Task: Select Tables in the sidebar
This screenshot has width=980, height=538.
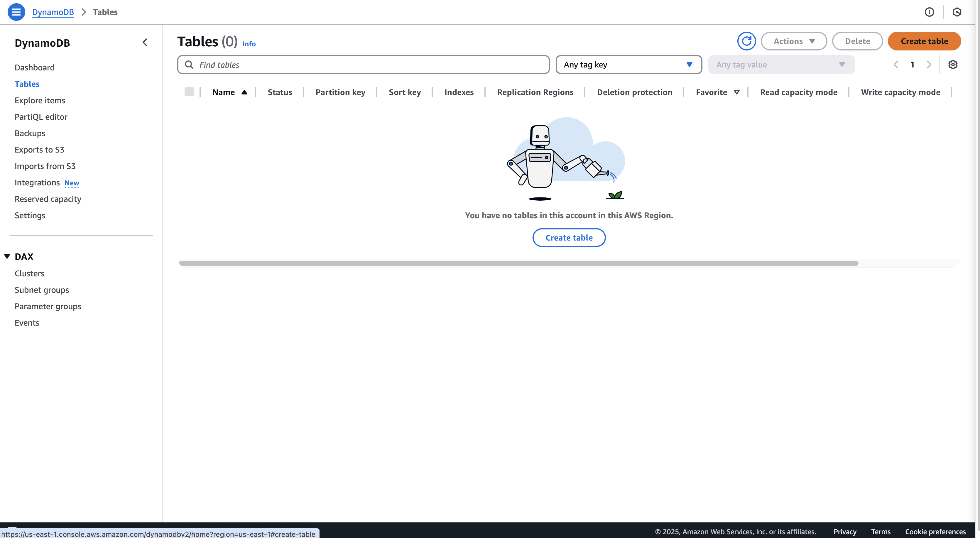Action: (27, 84)
